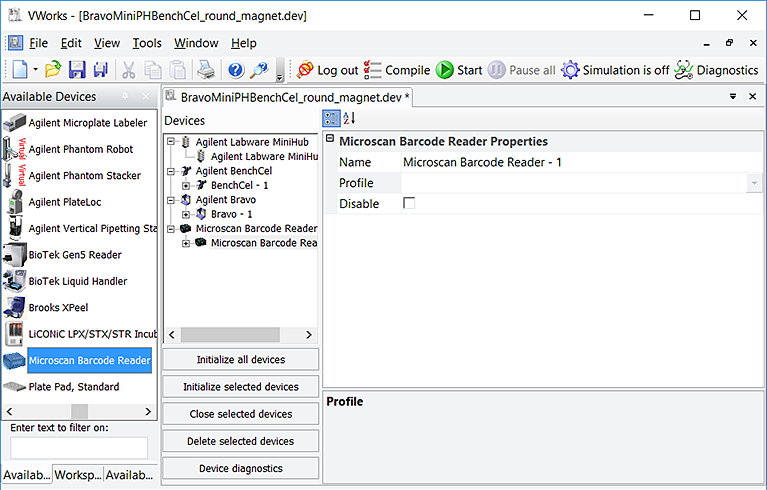Open the Profile dropdown
The image size is (767, 490).
pyautogui.click(x=752, y=183)
